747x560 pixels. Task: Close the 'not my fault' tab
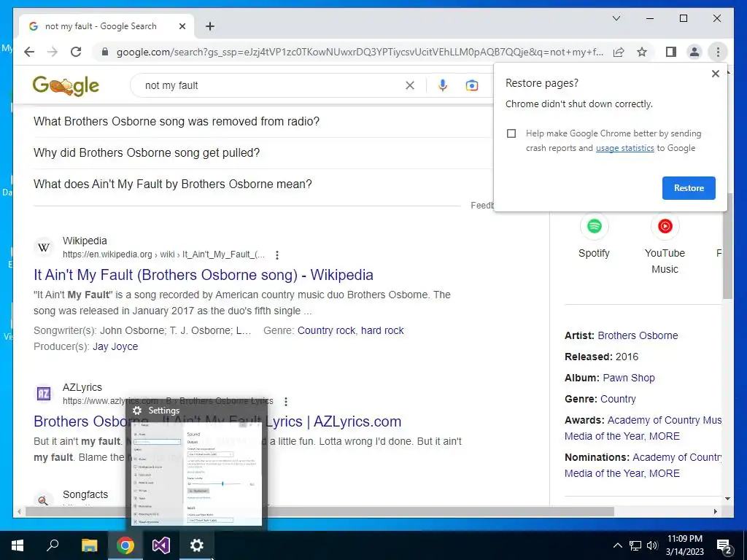[182, 26]
